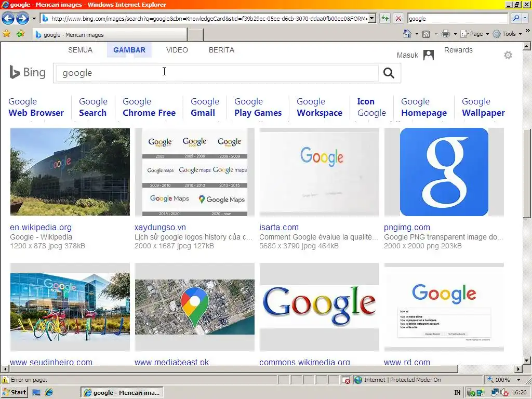Open en.wikipedia.org source link
The height and width of the screenshot is (399, 532).
pyautogui.click(x=41, y=228)
